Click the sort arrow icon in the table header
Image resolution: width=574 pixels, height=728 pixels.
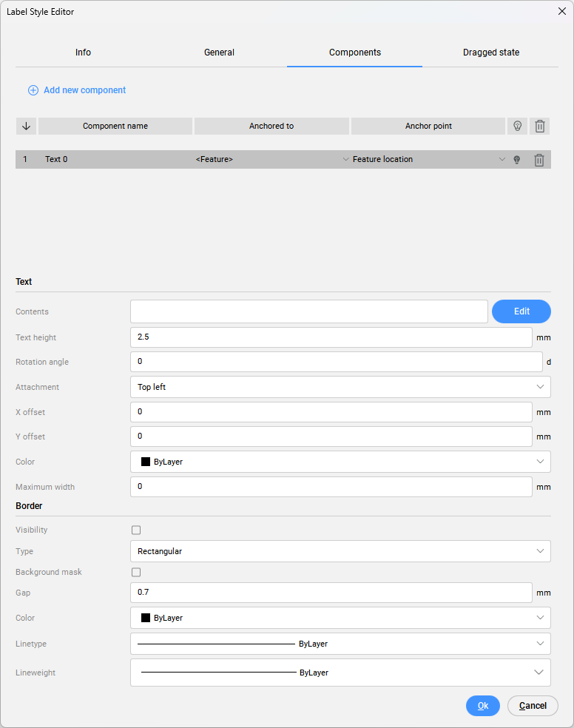(x=26, y=126)
